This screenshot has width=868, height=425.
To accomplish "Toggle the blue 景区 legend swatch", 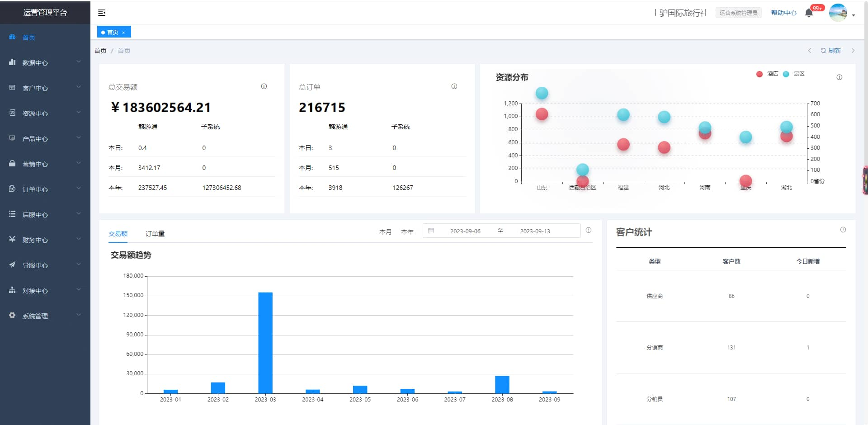I will click(x=786, y=74).
